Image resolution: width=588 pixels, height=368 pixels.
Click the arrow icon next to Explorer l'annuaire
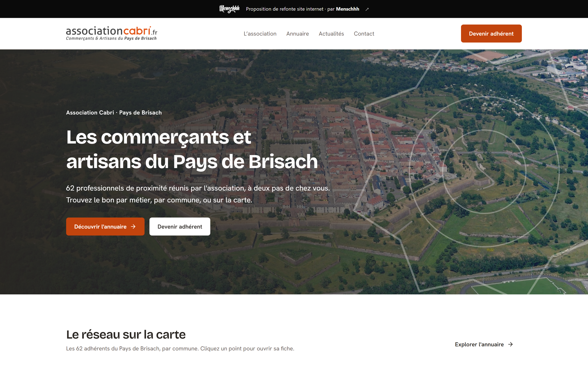coord(510,344)
